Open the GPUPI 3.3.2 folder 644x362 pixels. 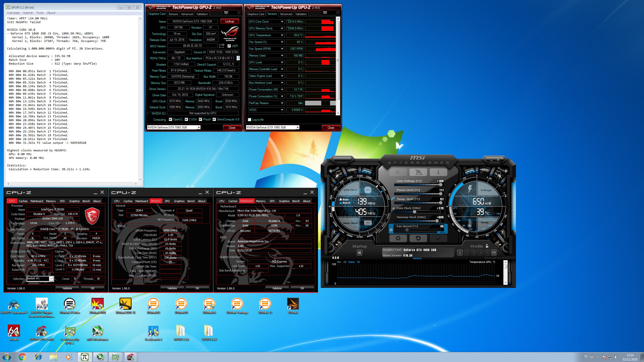(x=209, y=333)
